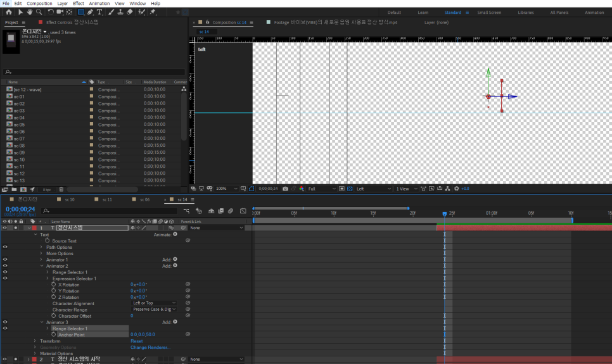Toggle the X Rotation stopwatch
This screenshot has width=612, height=364.
(x=53, y=284)
